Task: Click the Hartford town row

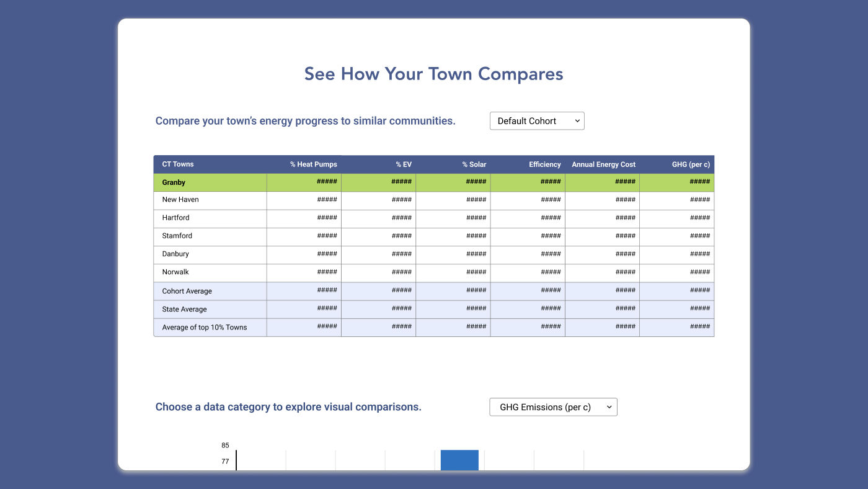Action: 176,218
